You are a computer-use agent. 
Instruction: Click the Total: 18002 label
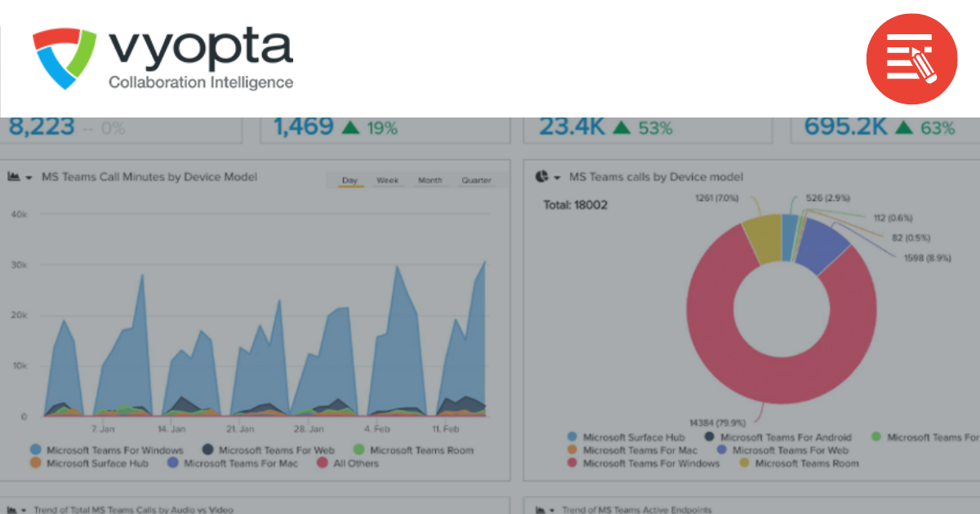[576, 205]
